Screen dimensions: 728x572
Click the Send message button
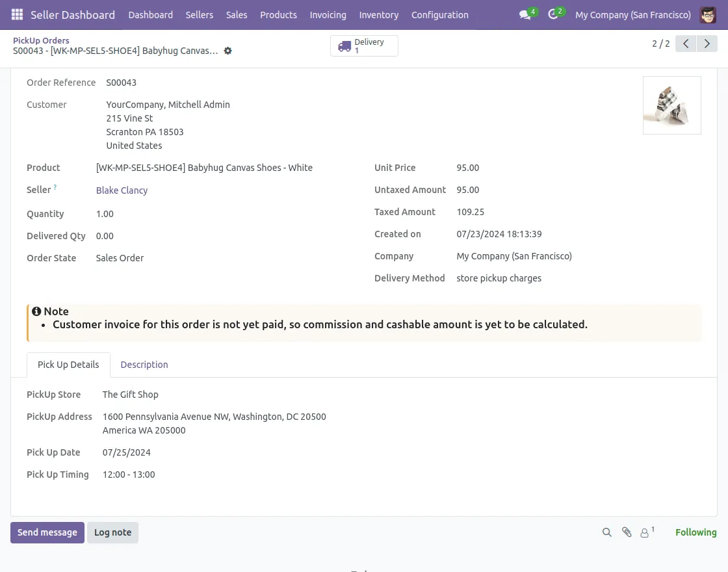(47, 532)
